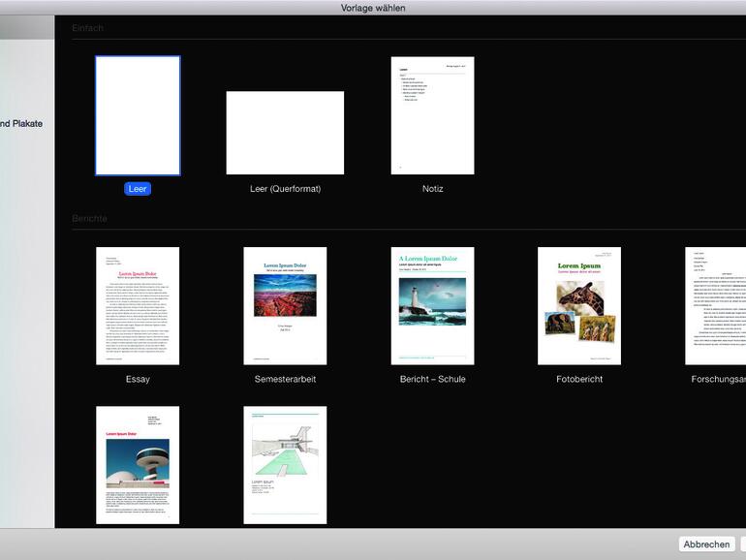Open the Plakate category in sidebar
The width and height of the screenshot is (746, 560).
(x=21, y=124)
